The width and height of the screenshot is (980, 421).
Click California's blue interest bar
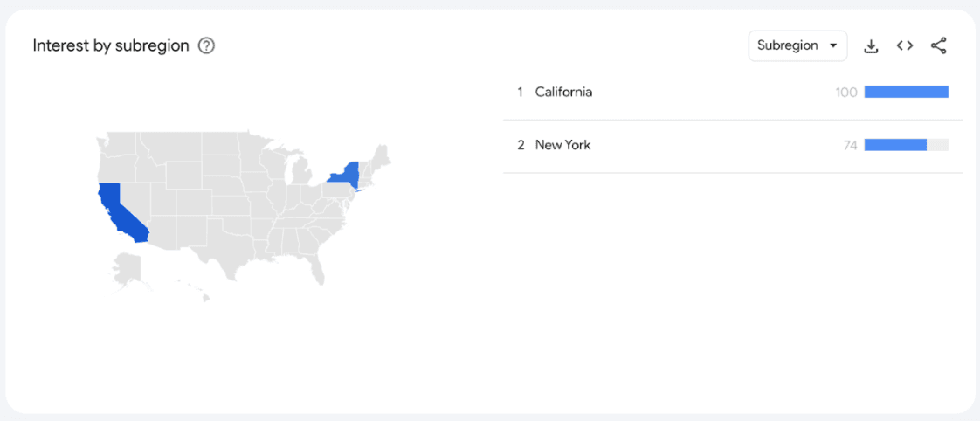(x=906, y=92)
